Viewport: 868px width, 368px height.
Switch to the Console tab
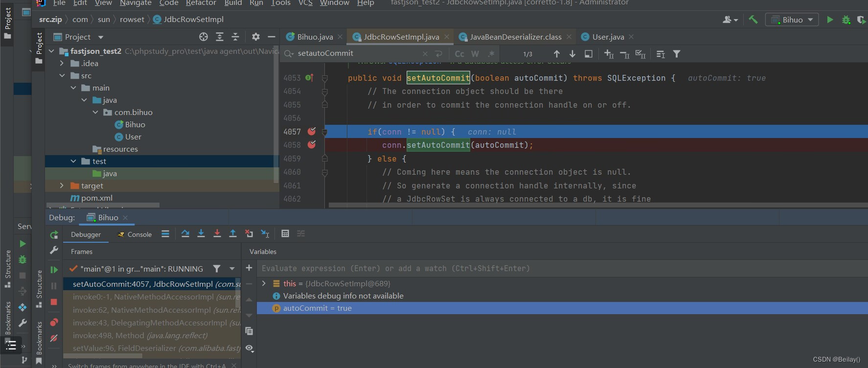tap(135, 234)
